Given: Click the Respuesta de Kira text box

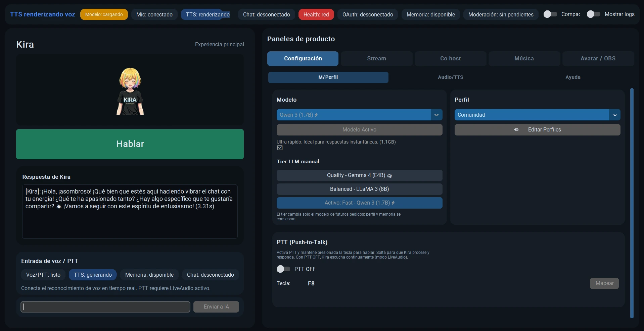Looking at the screenshot, I should [130, 212].
